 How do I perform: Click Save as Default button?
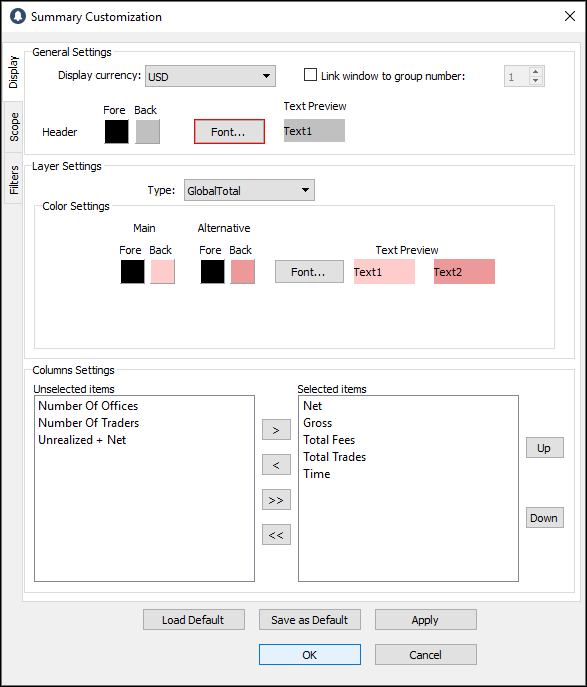tap(310, 620)
